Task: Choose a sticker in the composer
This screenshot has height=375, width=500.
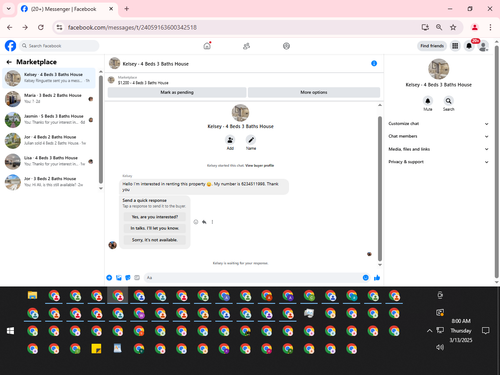Action: pos(128,278)
